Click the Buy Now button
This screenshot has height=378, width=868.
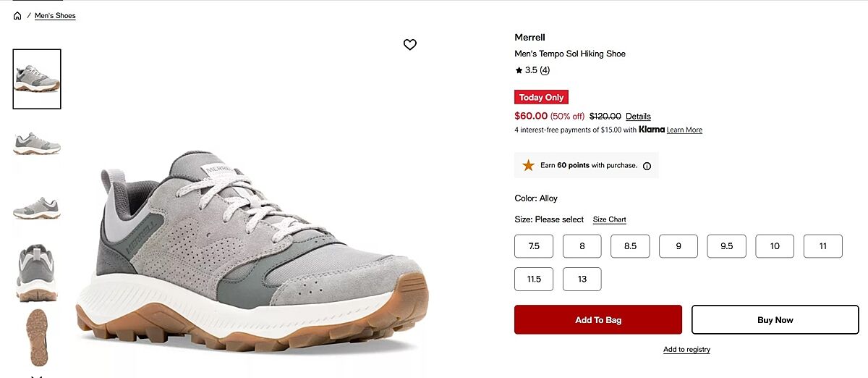pos(775,320)
